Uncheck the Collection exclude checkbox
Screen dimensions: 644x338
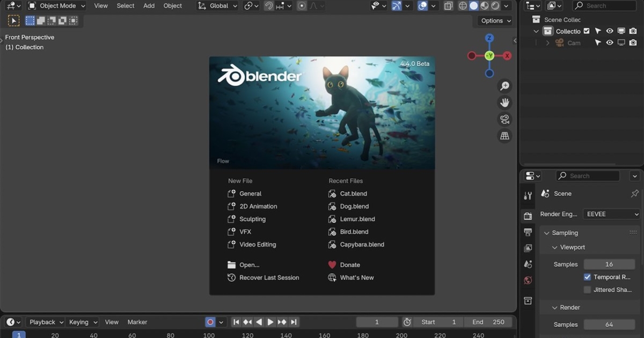(x=588, y=31)
